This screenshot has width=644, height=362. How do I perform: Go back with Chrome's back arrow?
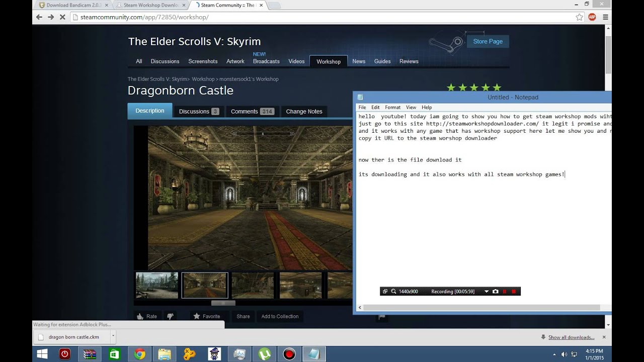coord(39,17)
